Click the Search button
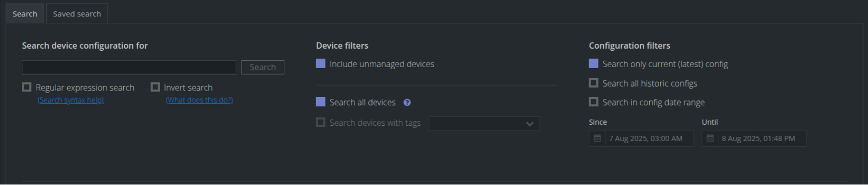Viewport: 868px width, 185px height. tap(262, 67)
